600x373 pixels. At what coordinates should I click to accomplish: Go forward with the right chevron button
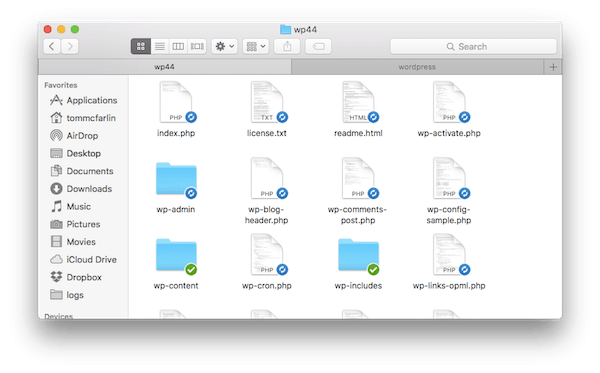coord(70,46)
